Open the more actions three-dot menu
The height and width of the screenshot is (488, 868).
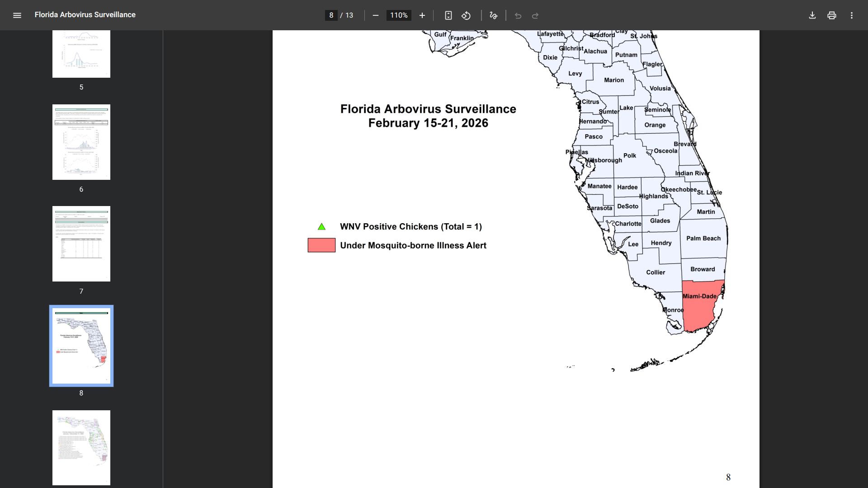coord(852,15)
